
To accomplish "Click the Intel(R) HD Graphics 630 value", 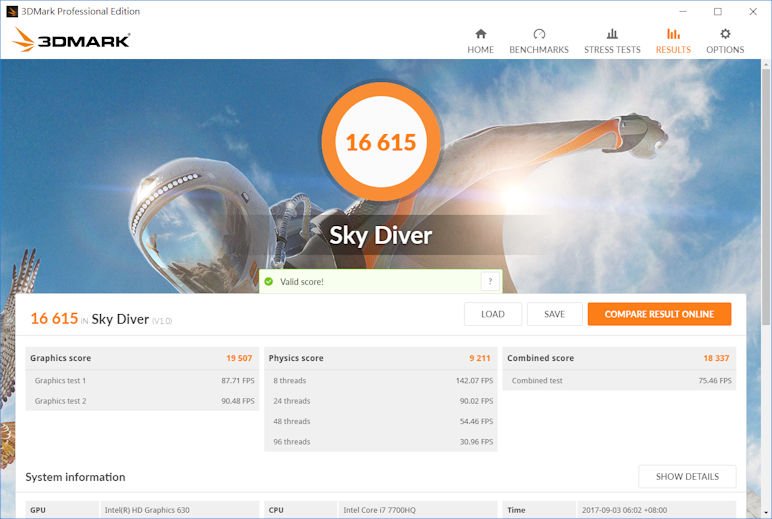I will (147, 510).
